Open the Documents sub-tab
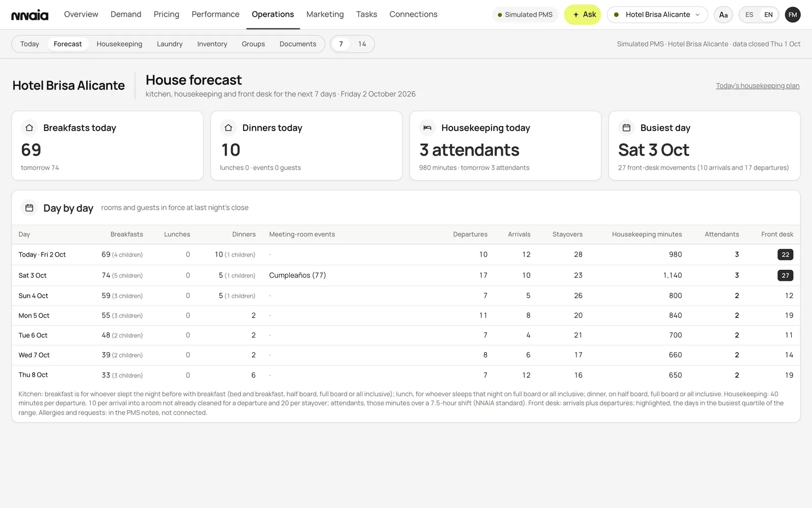 (x=298, y=44)
